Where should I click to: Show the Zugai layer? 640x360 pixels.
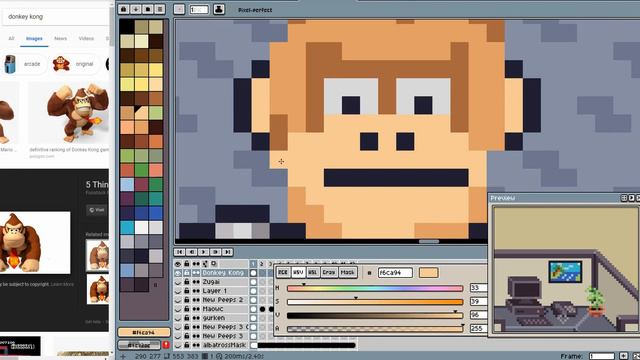178,282
